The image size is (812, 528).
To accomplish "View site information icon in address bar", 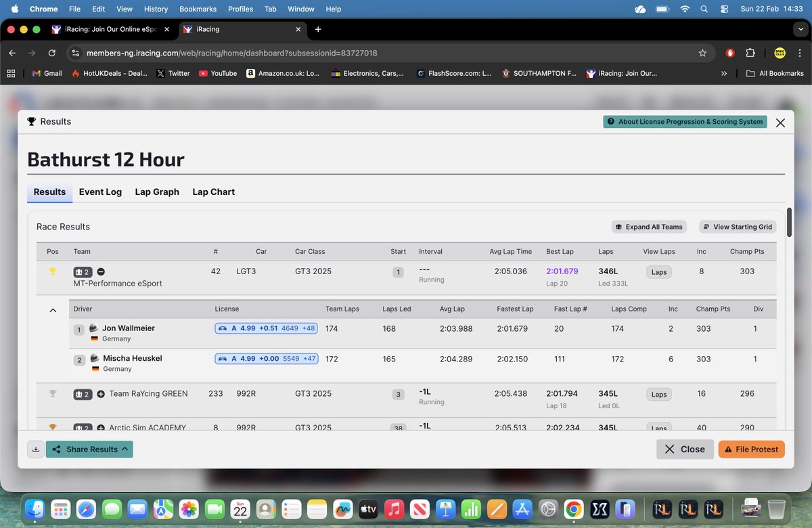I will tap(75, 53).
